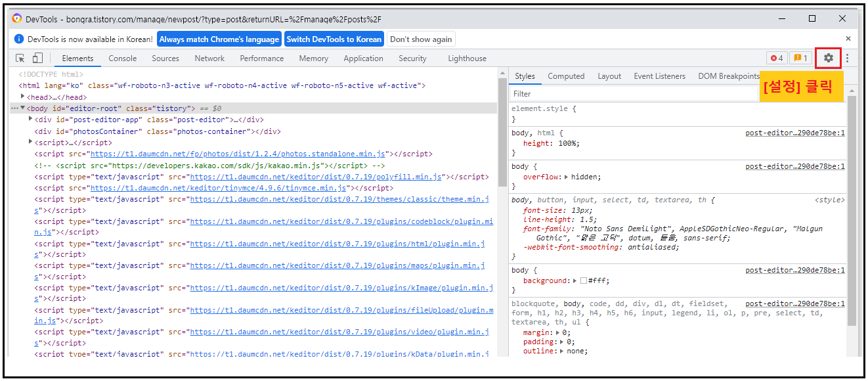Open photos.standalone.min.js script link
This screenshot has width=868, height=381.
[x=238, y=154]
